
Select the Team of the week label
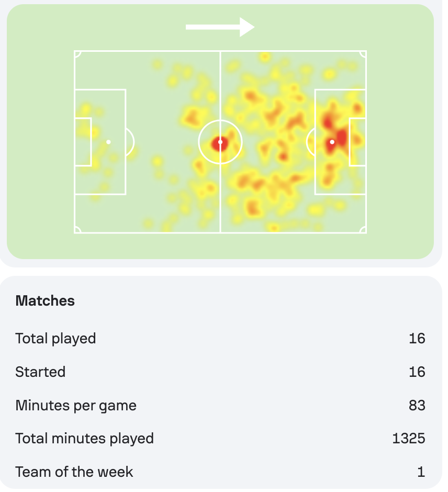(74, 472)
